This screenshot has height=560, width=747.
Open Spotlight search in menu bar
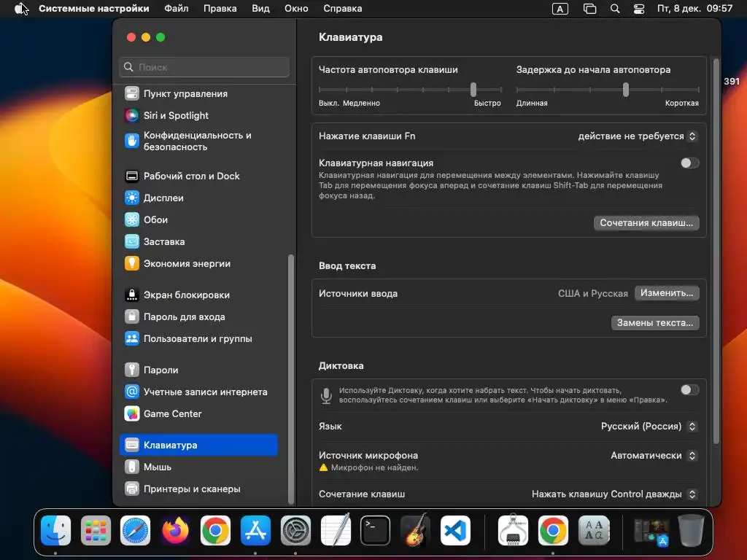tap(614, 9)
